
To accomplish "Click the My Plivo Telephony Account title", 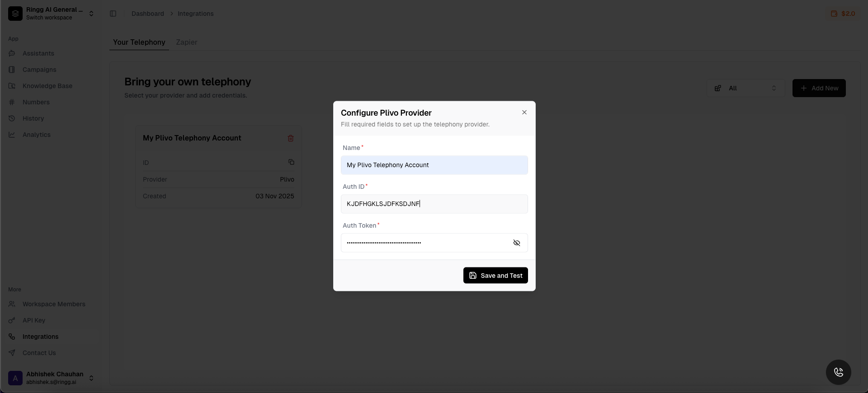I will (192, 138).
